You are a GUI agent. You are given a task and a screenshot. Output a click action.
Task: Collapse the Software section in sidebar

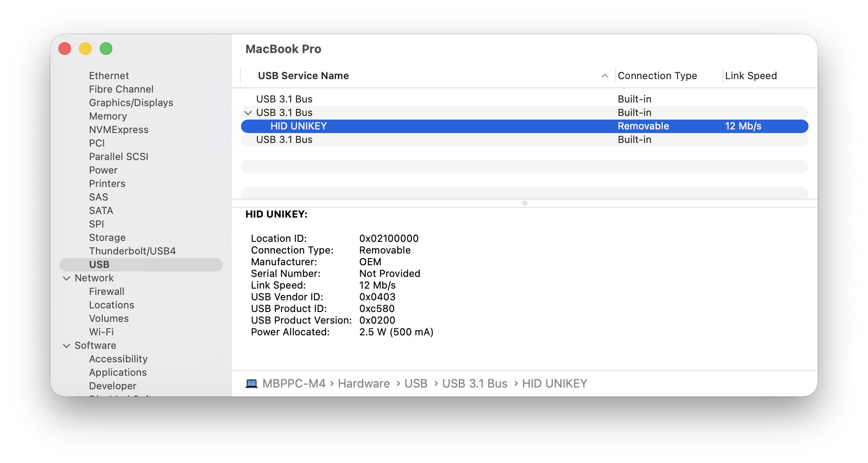(66, 346)
